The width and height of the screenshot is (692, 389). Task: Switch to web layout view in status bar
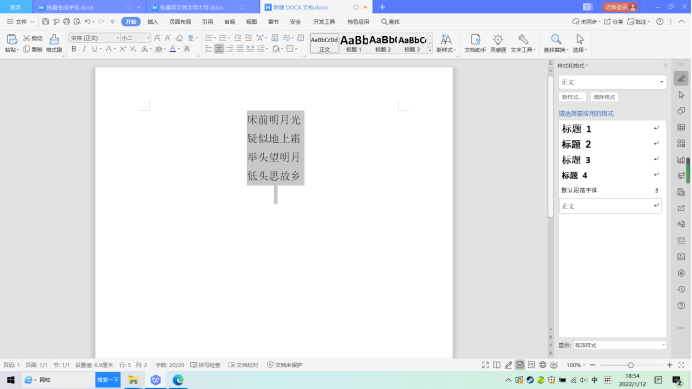point(543,365)
